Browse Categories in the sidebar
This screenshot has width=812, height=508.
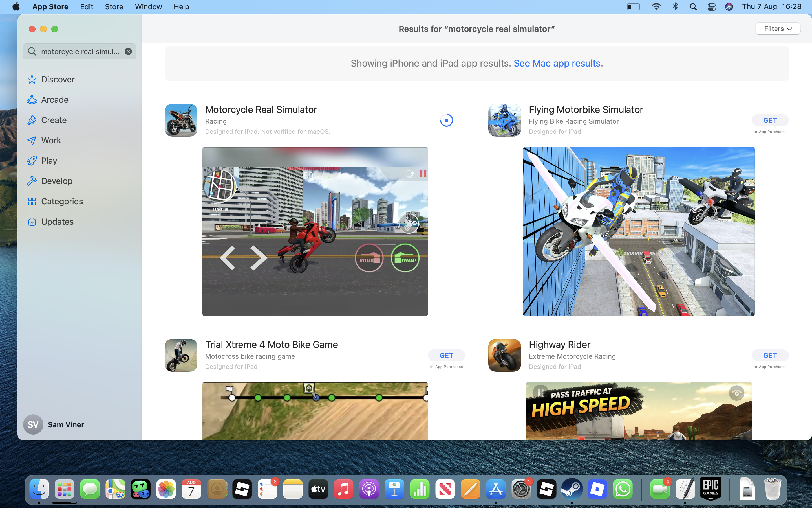pyautogui.click(x=80, y=201)
